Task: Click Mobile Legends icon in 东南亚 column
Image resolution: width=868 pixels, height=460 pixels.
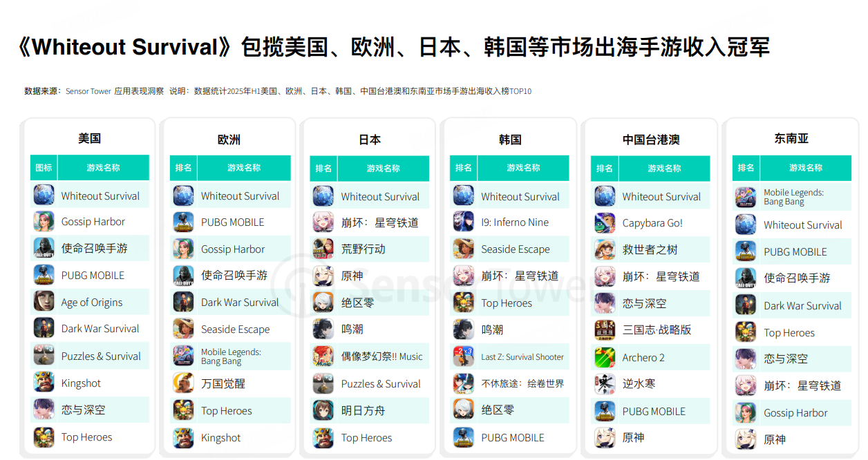Action: click(746, 198)
